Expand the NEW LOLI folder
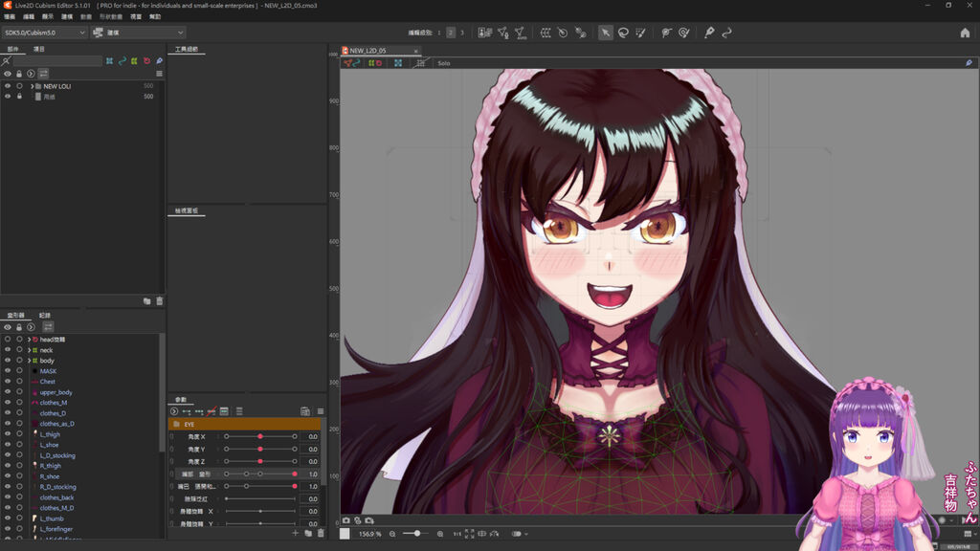 (x=33, y=86)
